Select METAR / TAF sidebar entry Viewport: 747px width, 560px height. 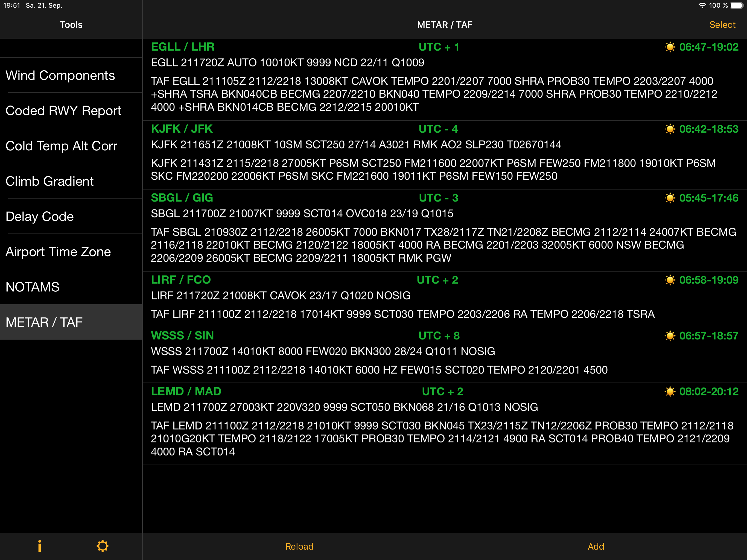[71, 322]
